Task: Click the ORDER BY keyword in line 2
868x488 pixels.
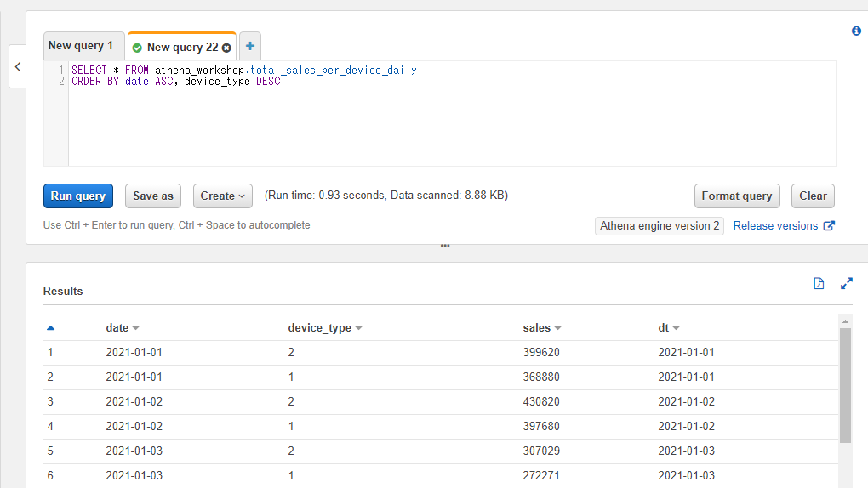Action: coord(95,82)
